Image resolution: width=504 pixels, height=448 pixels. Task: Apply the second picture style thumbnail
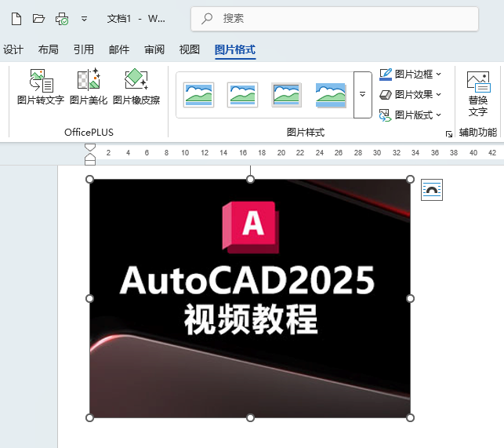(242, 95)
